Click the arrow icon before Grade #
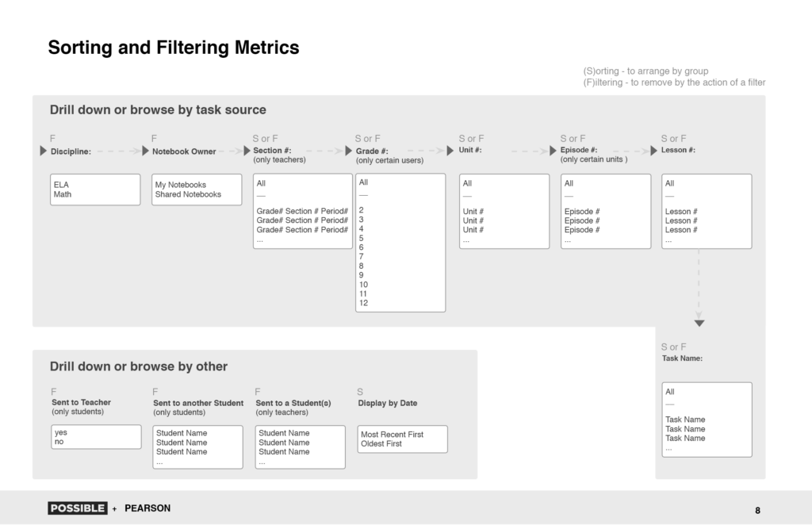 point(349,151)
